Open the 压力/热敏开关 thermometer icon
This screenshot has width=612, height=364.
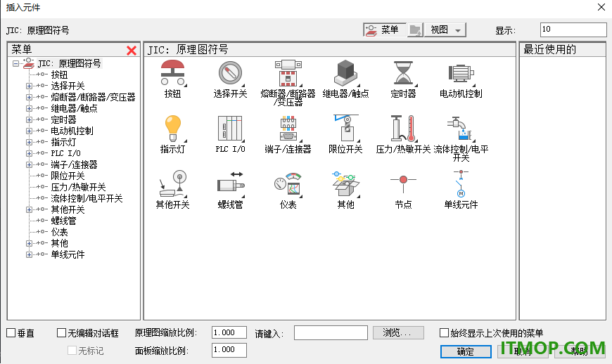tap(403, 129)
